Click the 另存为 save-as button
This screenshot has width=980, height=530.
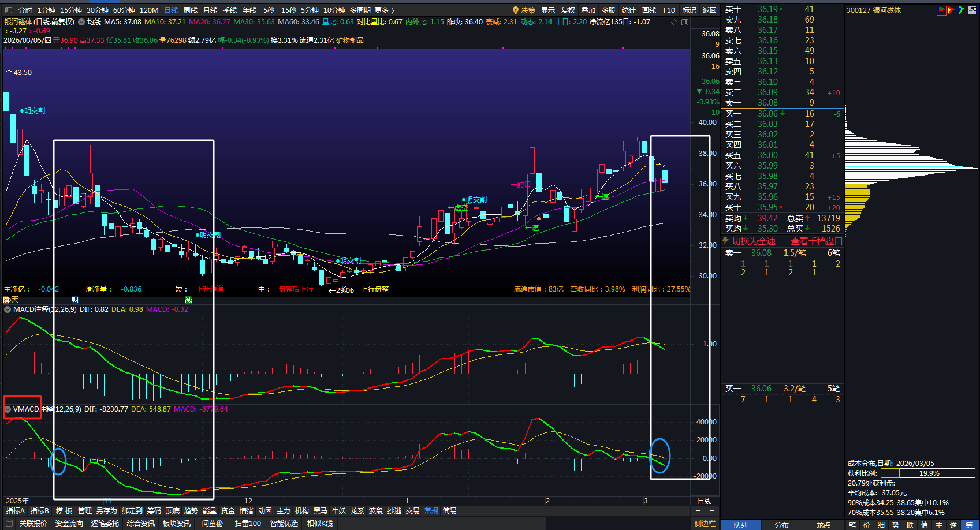[107, 511]
